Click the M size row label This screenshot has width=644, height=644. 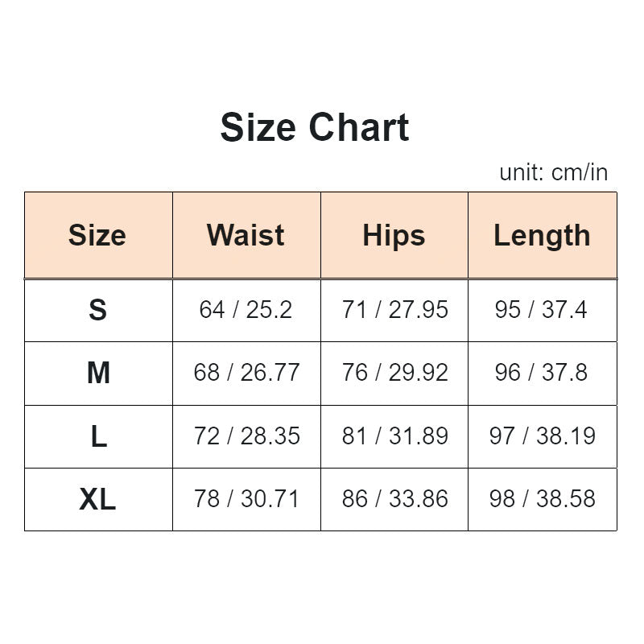point(97,373)
